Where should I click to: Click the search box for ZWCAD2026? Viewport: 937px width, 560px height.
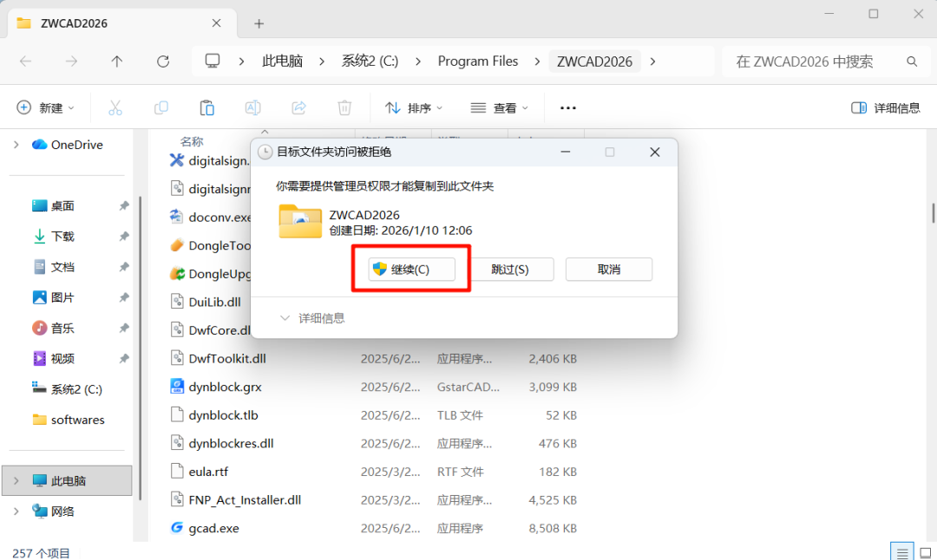[816, 62]
